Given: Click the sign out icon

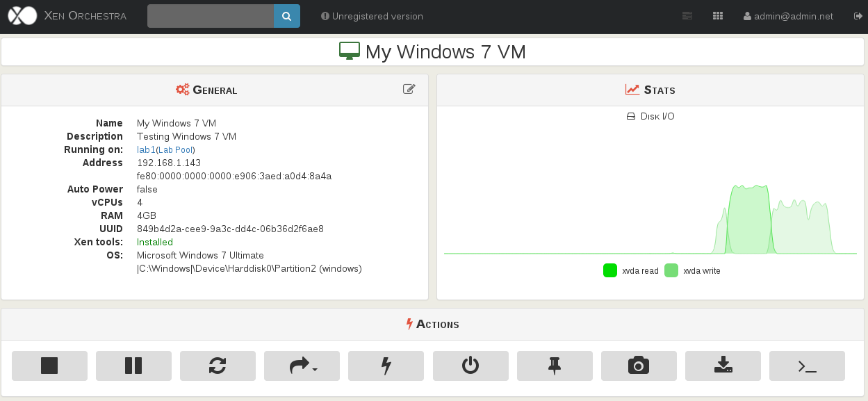Looking at the screenshot, I should (x=858, y=16).
